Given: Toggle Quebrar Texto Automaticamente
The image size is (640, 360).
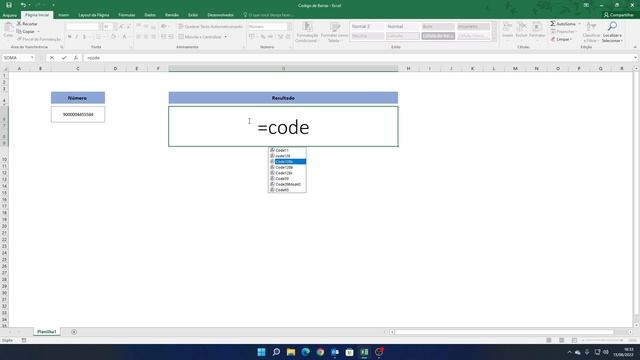Looking at the screenshot, I should [211, 27].
